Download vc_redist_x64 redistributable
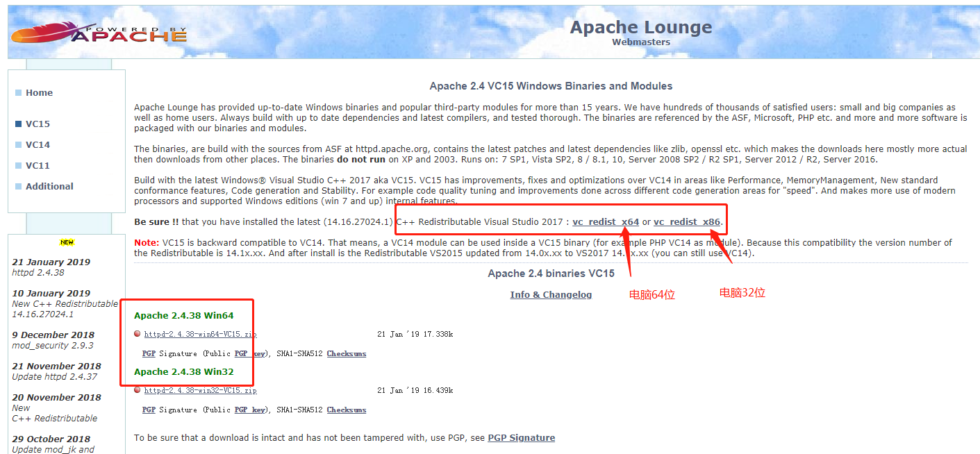Screen dimensions: 980x454 click(606, 222)
